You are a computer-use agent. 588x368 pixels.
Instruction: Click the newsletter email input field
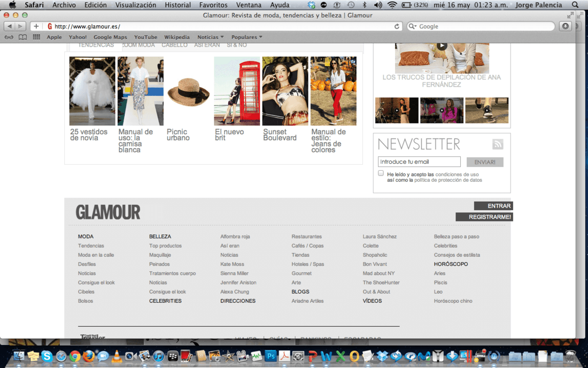419,162
